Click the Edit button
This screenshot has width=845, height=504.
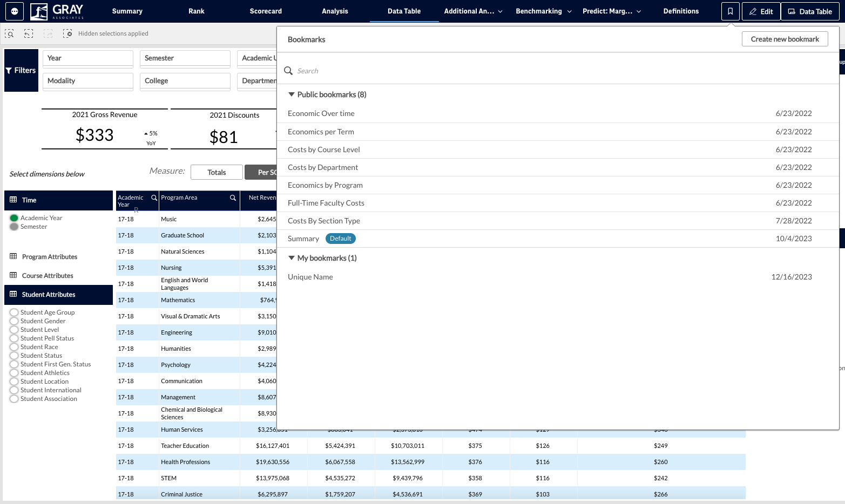(761, 11)
